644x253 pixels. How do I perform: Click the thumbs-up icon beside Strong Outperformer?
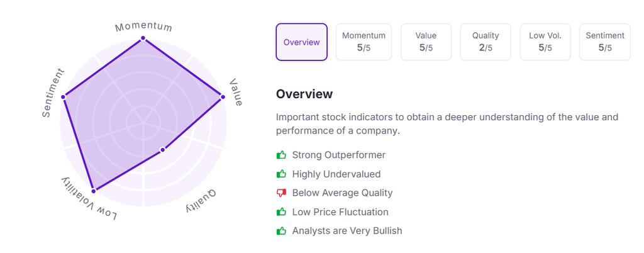(x=281, y=155)
